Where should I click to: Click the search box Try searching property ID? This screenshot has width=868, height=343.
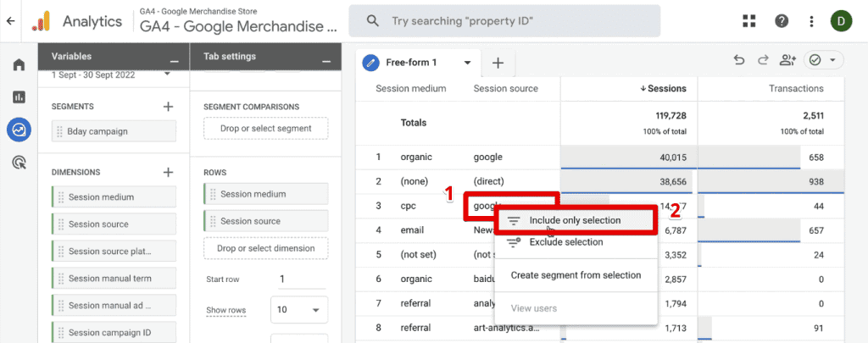(504, 21)
